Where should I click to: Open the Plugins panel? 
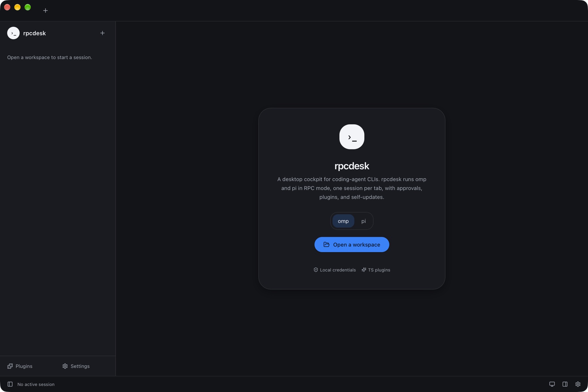(20, 366)
